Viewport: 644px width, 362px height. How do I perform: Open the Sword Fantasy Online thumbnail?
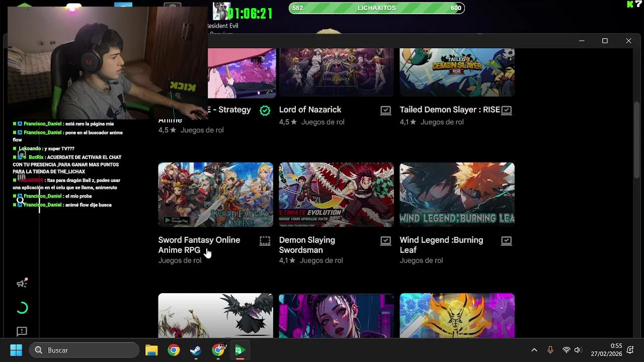coord(216,195)
